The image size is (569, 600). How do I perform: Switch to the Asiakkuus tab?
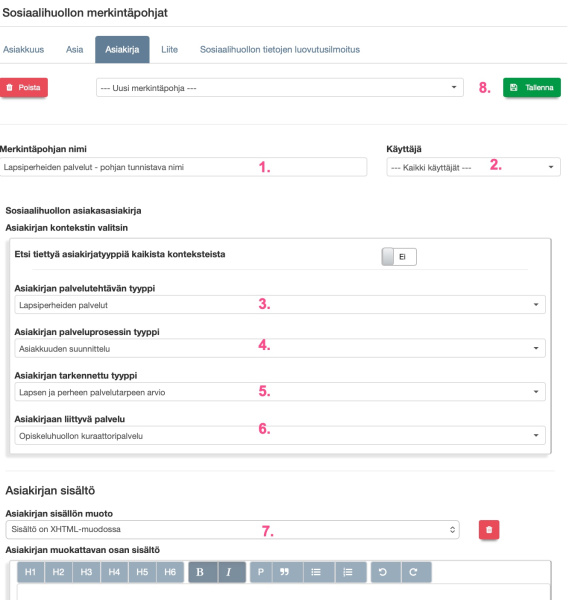click(23, 49)
